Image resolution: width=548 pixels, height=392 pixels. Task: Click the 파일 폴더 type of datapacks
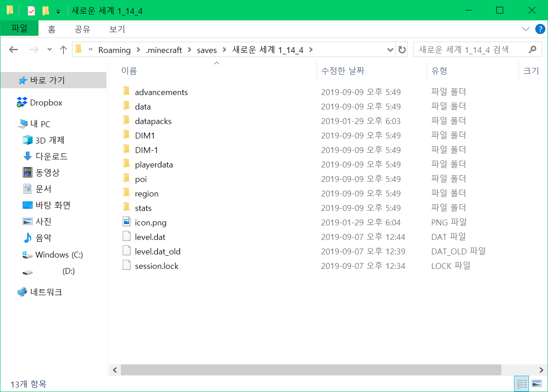[x=448, y=121]
